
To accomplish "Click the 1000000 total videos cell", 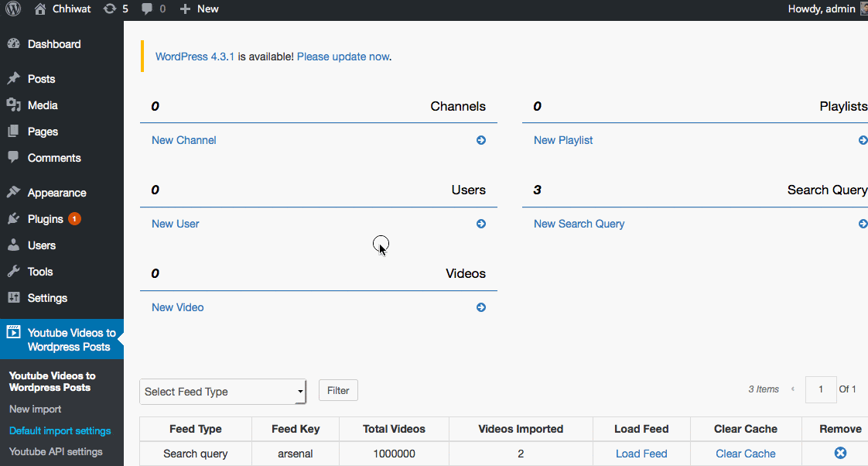I will coord(394,454).
